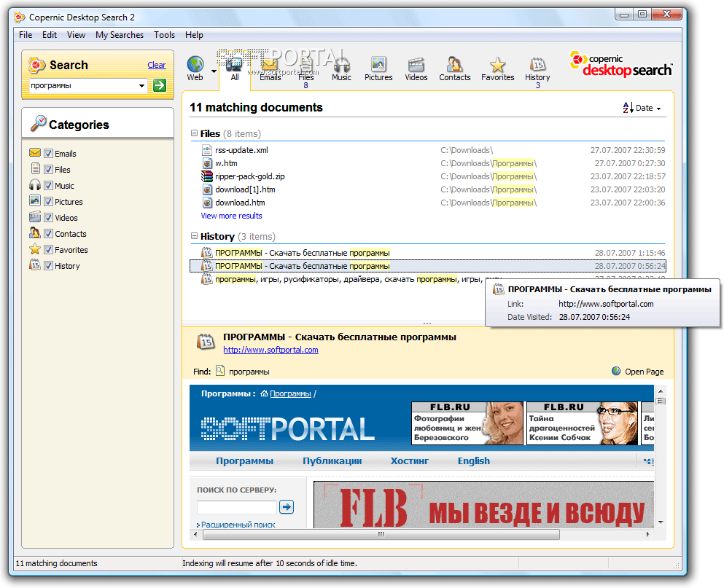The width and height of the screenshot is (724, 588).
Task: Uncheck the Videos category checkbox
Action: [48, 217]
